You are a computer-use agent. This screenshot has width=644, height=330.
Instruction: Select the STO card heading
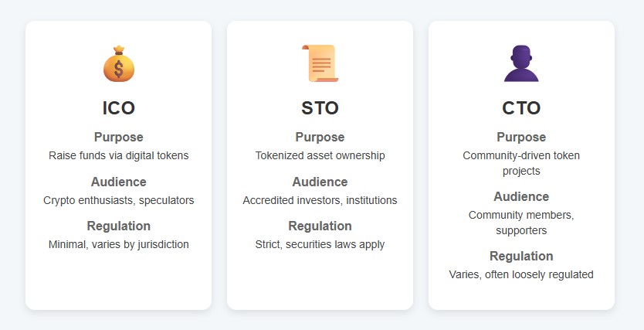(320, 108)
